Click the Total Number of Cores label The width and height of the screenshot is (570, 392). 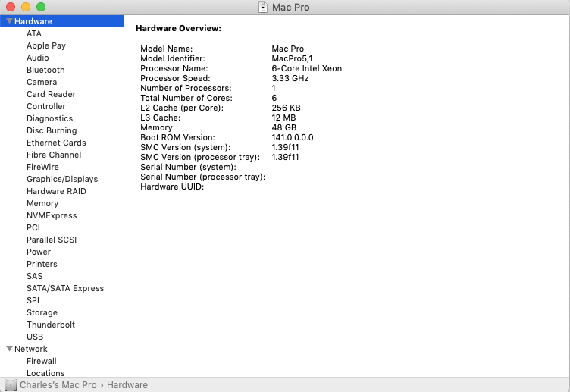186,98
